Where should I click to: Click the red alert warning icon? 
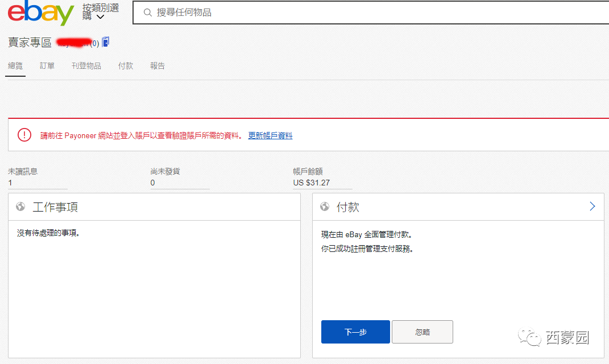pos(24,135)
